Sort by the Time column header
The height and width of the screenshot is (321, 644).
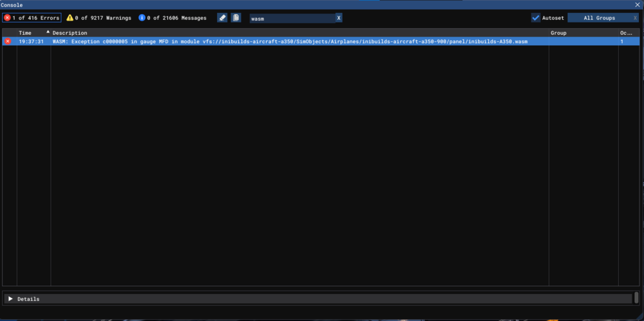tap(26, 33)
